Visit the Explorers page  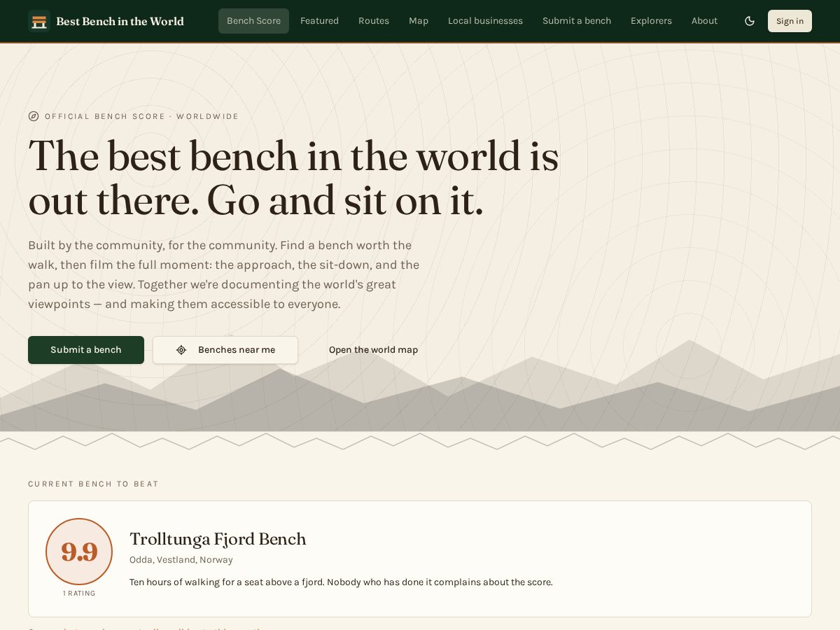pyautogui.click(x=651, y=21)
